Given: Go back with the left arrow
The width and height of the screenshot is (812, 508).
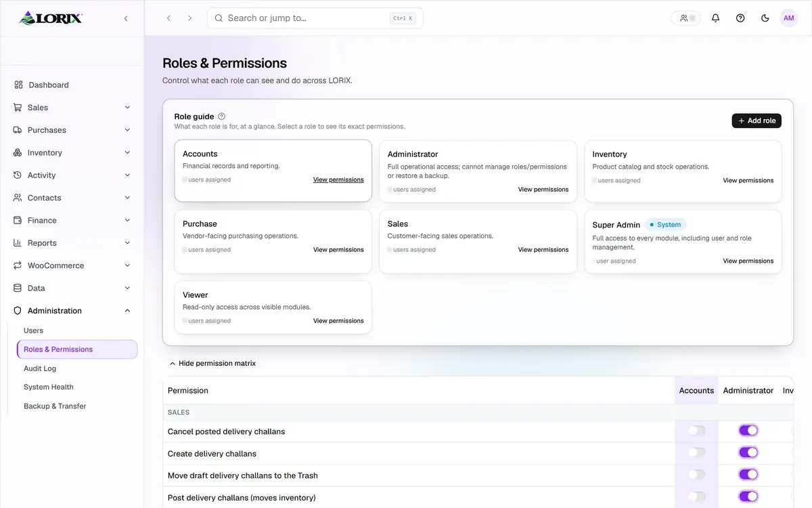Looking at the screenshot, I should pyautogui.click(x=169, y=18).
